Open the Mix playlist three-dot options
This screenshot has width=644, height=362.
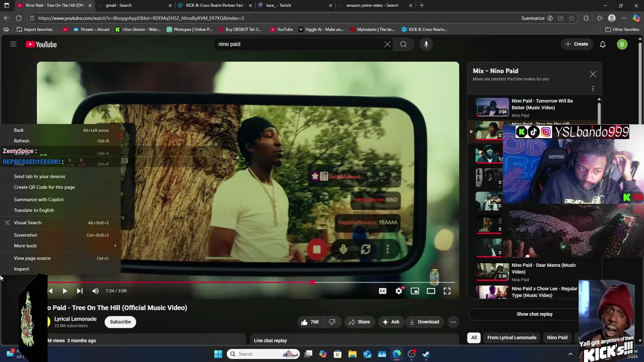point(593,89)
